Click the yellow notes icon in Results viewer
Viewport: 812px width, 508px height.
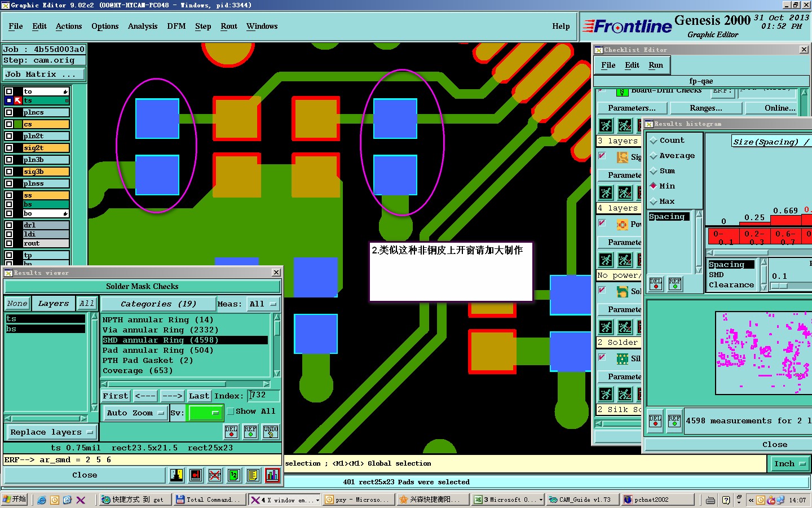coord(253,475)
